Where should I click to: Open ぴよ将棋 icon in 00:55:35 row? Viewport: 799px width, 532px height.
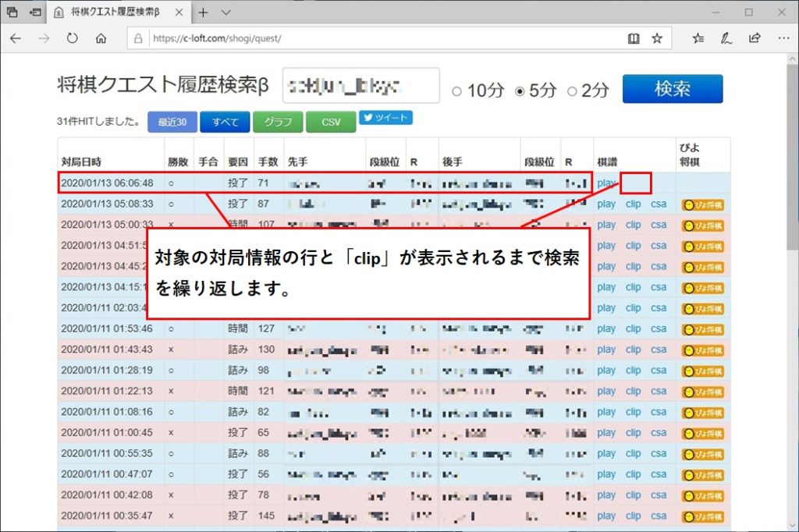pyautogui.click(x=703, y=455)
